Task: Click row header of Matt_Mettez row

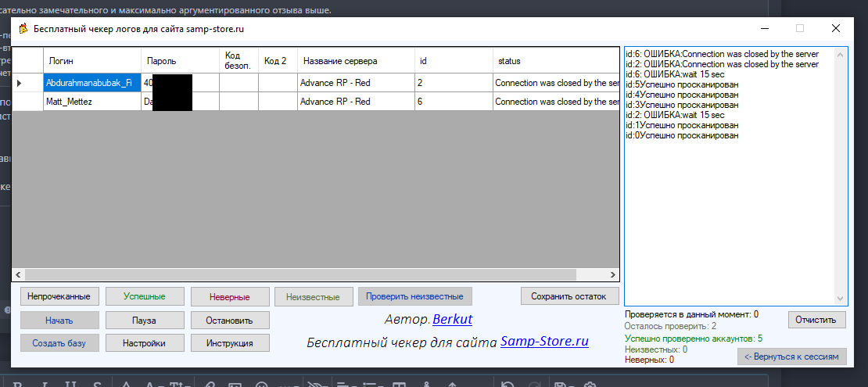Action: pyautogui.click(x=27, y=102)
